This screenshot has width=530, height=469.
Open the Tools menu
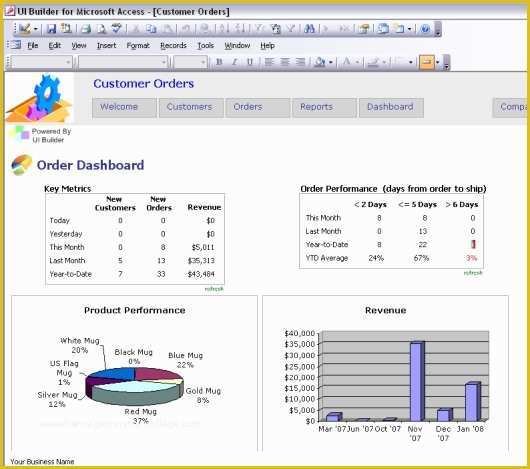pos(206,45)
